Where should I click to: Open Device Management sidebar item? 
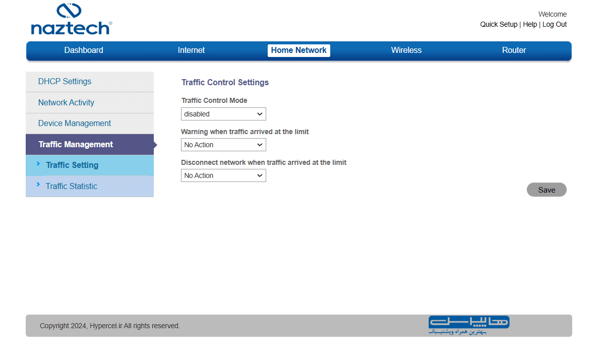pyautogui.click(x=75, y=124)
